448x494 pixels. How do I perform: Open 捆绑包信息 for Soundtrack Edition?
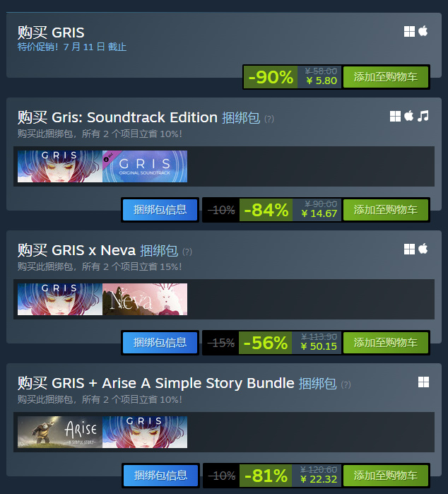coord(160,210)
